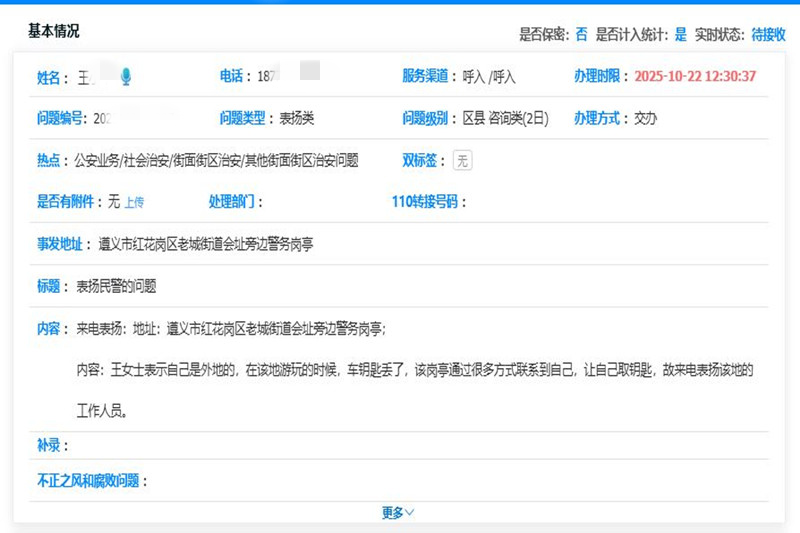Click the 补录 field label
This screenshot has width=800, height=533.
pyautogui.click(x=48, y=445)
